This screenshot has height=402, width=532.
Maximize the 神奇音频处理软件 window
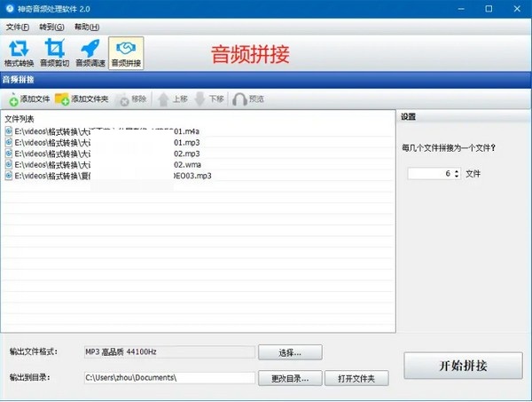coord(489,9)
